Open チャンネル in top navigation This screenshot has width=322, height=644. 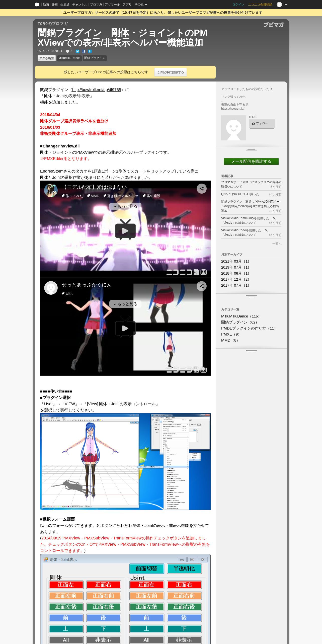(x=80, y=5)
